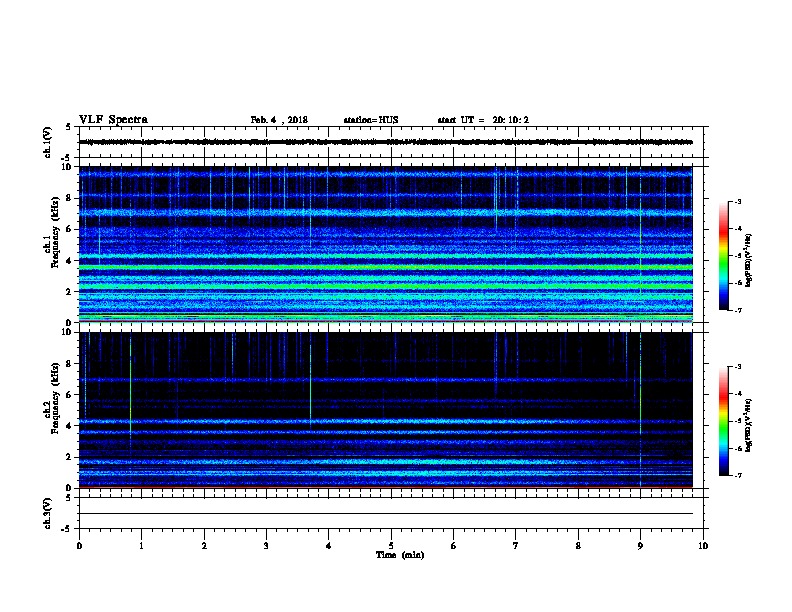Screen dimensions: 792x612
Task: Click the vertical spike near 0.8 minutes in ch.2
Action: tap(130, 389)
